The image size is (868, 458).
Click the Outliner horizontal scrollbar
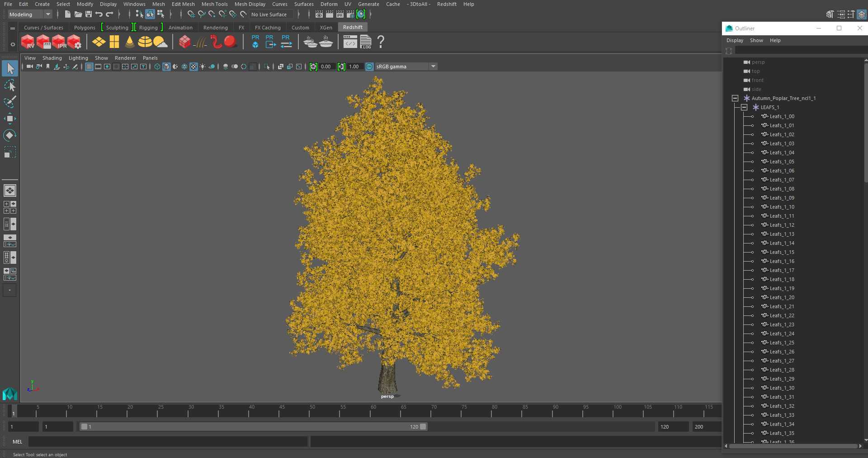(x=793, y=446)
